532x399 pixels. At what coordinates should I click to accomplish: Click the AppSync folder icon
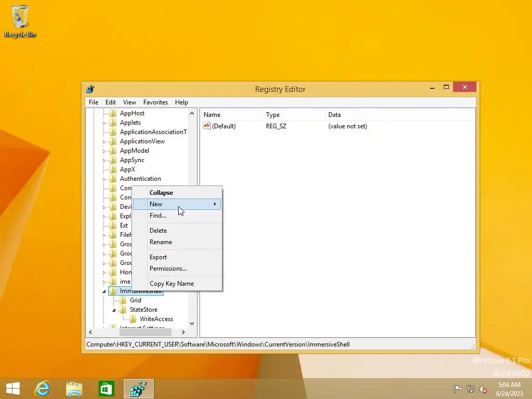coord(113,160)
